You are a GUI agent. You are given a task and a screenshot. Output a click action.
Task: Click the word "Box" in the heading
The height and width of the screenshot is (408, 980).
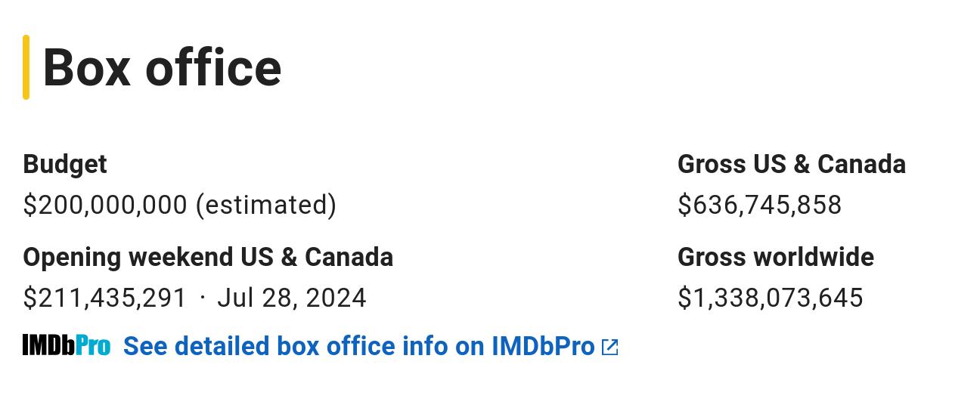89,67
